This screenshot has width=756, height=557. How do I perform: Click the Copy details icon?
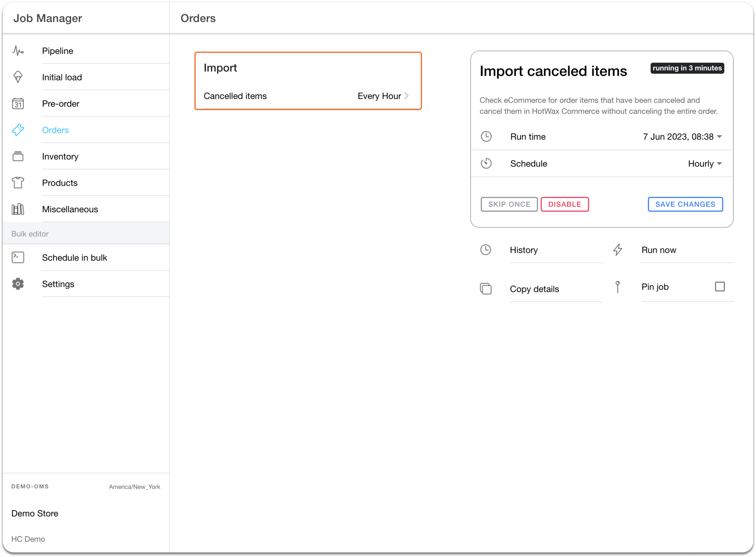486,289
